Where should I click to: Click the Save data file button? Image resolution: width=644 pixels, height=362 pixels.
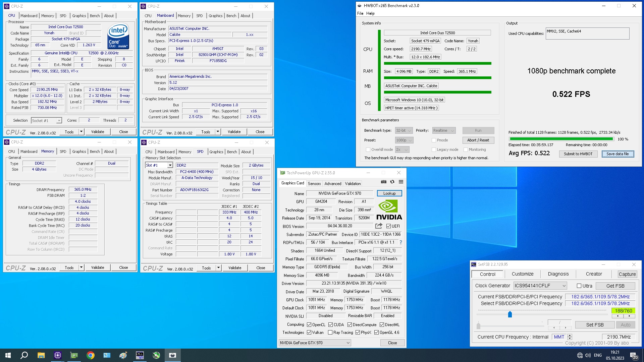(x=618, y=154)
